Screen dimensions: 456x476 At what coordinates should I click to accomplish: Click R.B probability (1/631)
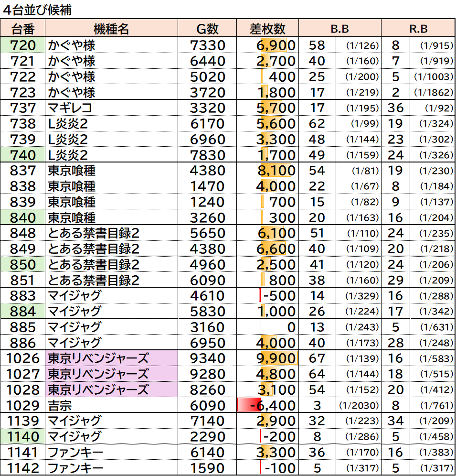click(x=436, y=327)
